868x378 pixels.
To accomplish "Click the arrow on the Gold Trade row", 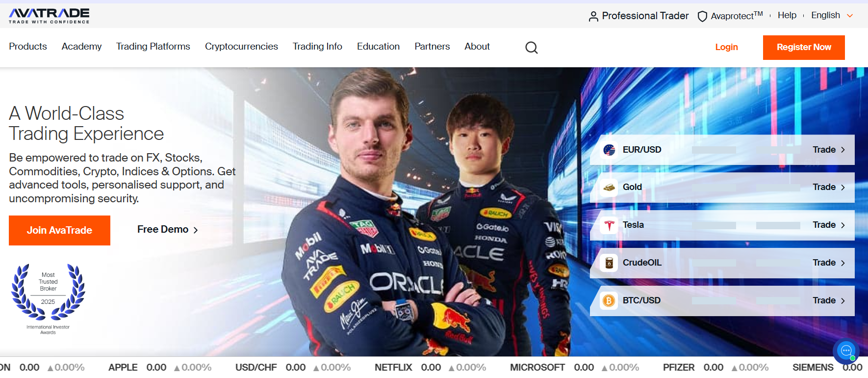I will coord(843,188).
